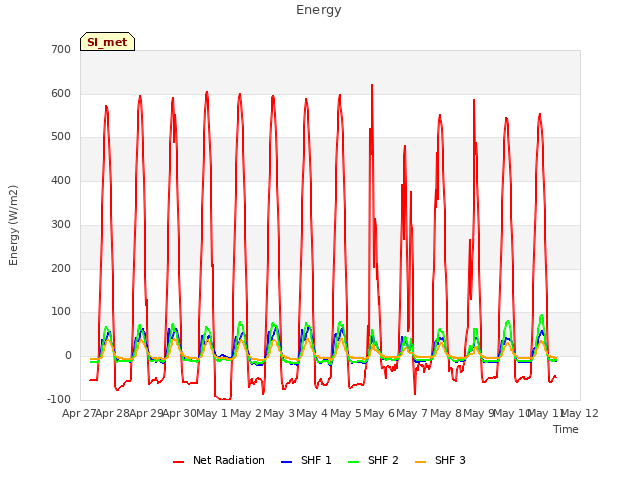
Task: Click the Time axis label
Action: pos(566,429)
